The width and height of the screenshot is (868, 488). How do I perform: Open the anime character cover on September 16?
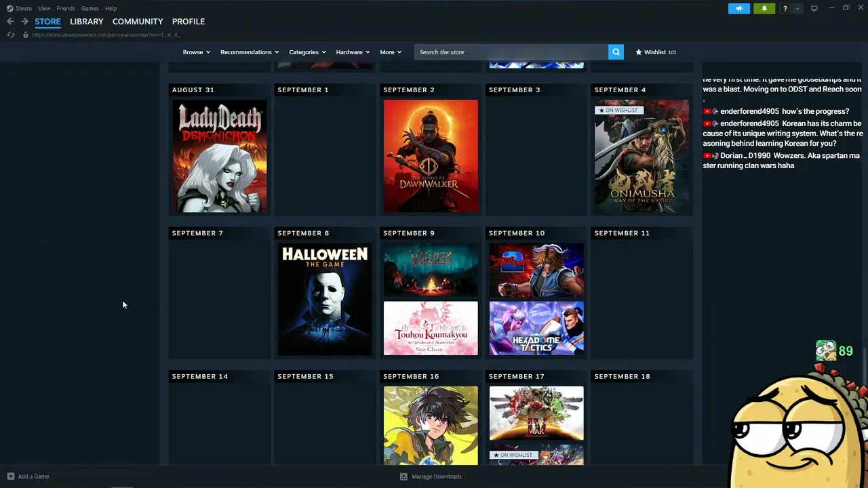tap(431, 426)
